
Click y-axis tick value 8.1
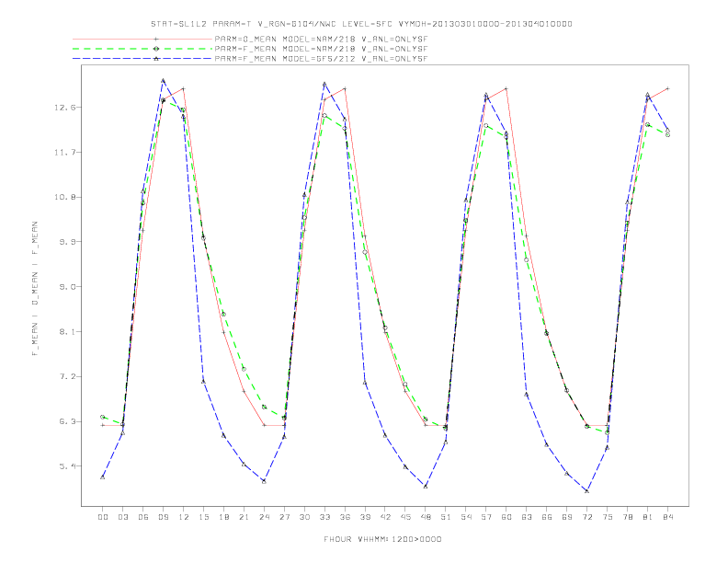coord(64,332)
